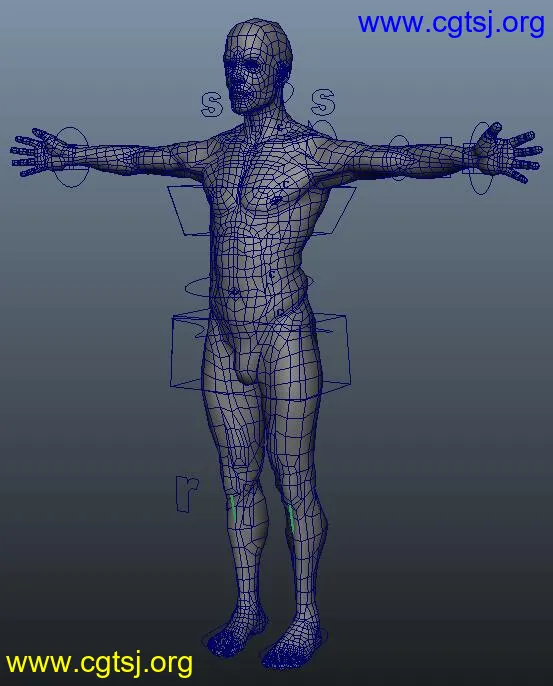This screenshot has width=553, height=686.
Task: Select the small c marker on chest
Action: point(286,184)
